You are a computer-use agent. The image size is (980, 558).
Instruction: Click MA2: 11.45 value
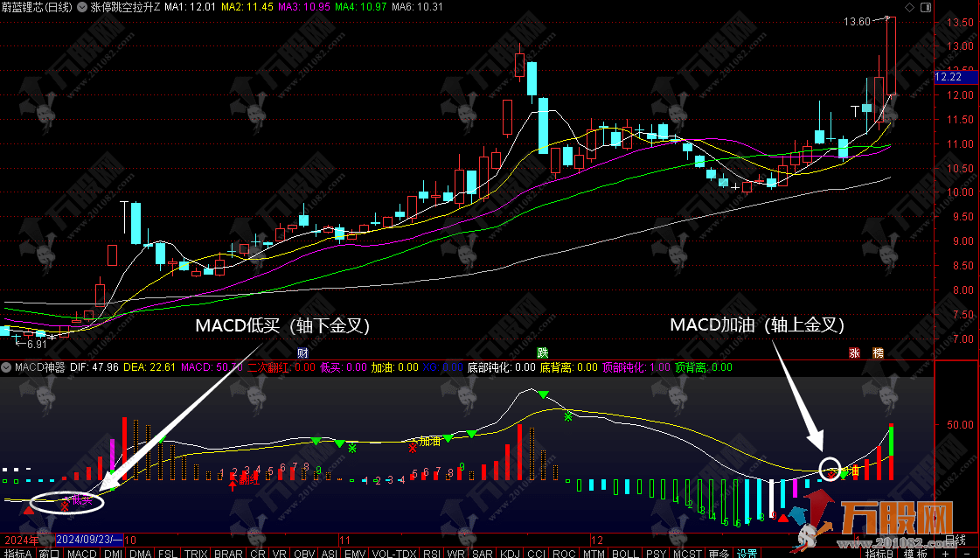pyautogui.click(x=247, y=8)
